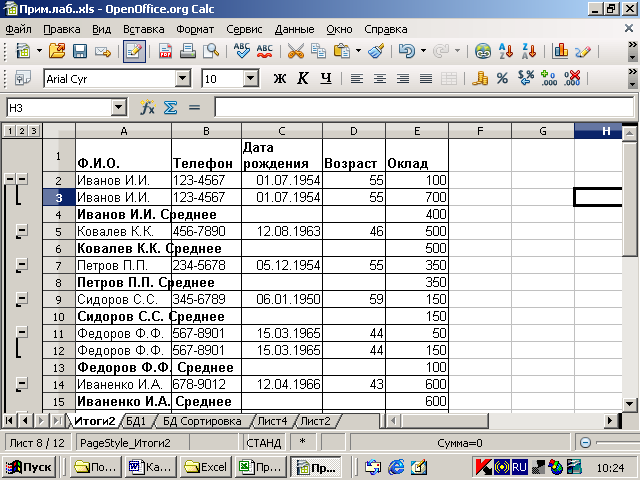This screenshot has height=480, width=640.
Task: Collapse the Федоров Ф.Ф. outline group at row 11
Action: tap(22, 332)
